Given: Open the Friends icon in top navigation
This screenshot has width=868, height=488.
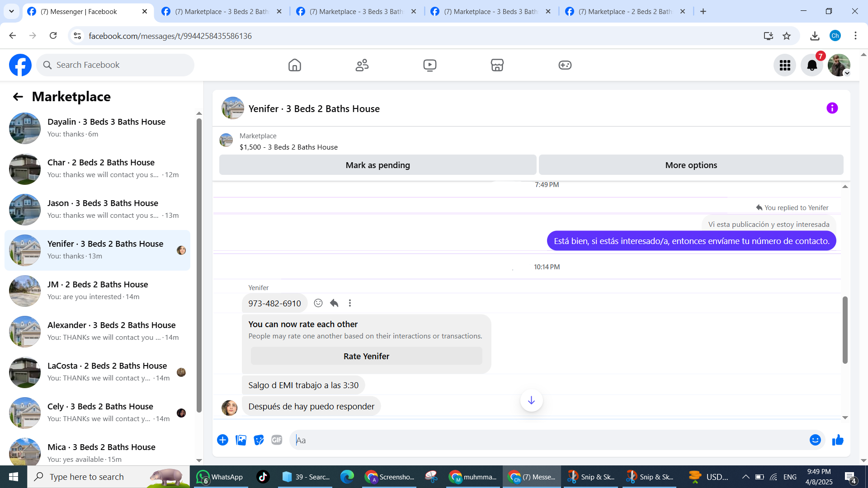Looking at the screenshot, I should [362, 65].
